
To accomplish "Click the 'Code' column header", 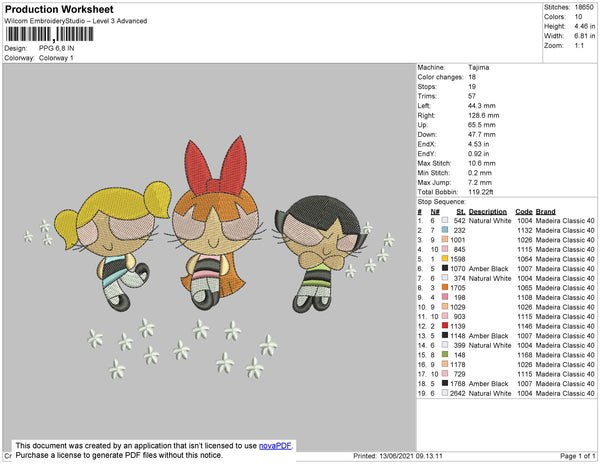I will pyautogui.click(x=524, y=212).
